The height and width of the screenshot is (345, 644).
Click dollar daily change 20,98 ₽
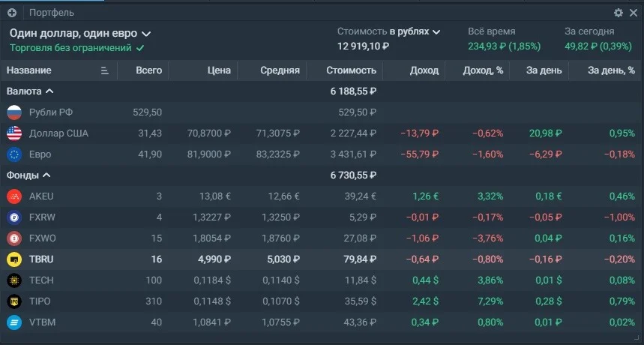544,133
